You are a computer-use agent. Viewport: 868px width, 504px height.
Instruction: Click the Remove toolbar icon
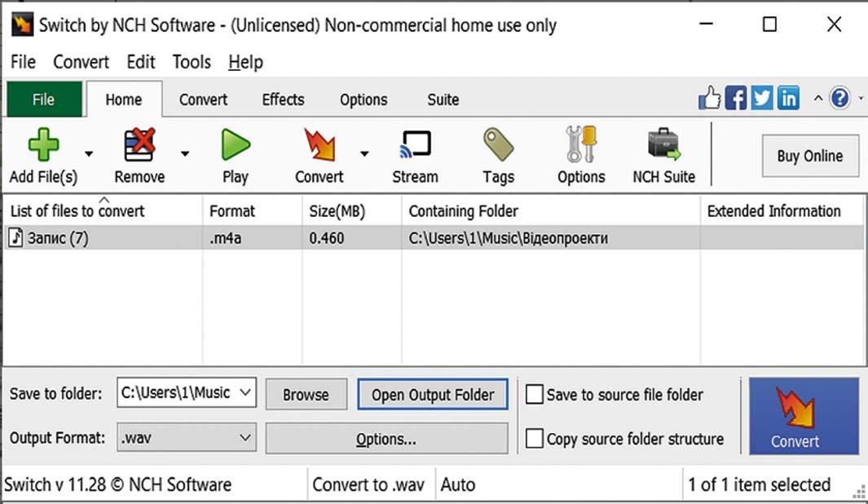pos(139,144)
